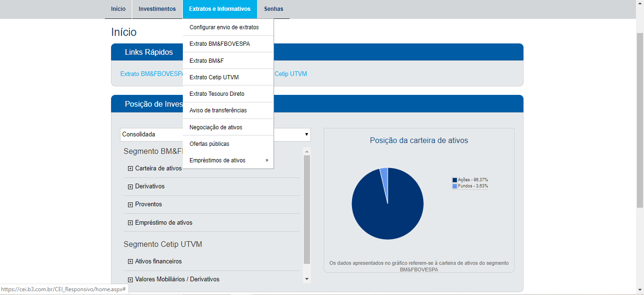Expand Empréstimo de ativos plus icon

(x=130, y=223)
